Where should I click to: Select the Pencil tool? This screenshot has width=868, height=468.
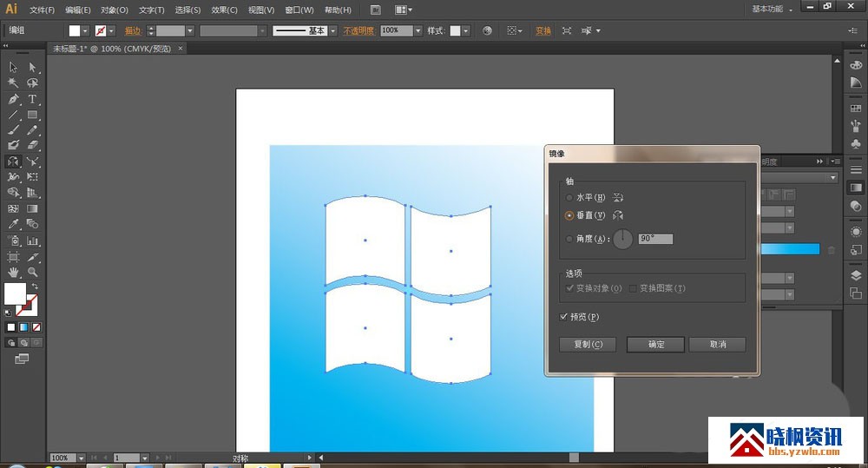[x=33, y=129]
